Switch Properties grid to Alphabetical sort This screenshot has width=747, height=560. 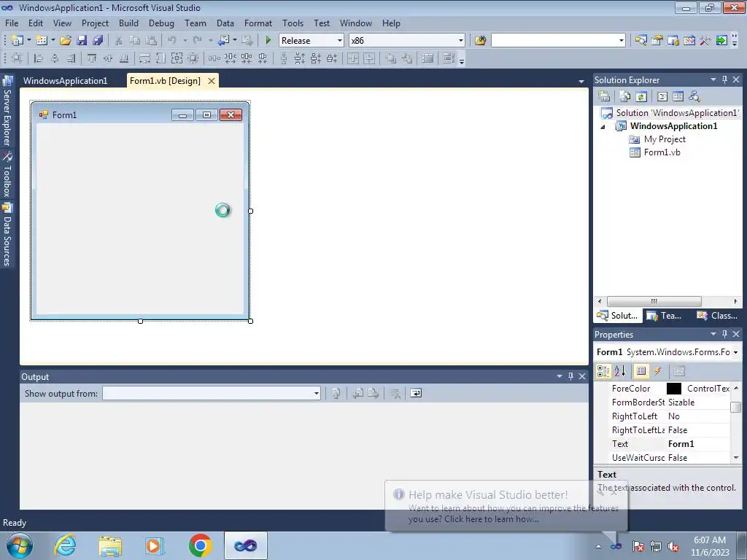point(619,371)
